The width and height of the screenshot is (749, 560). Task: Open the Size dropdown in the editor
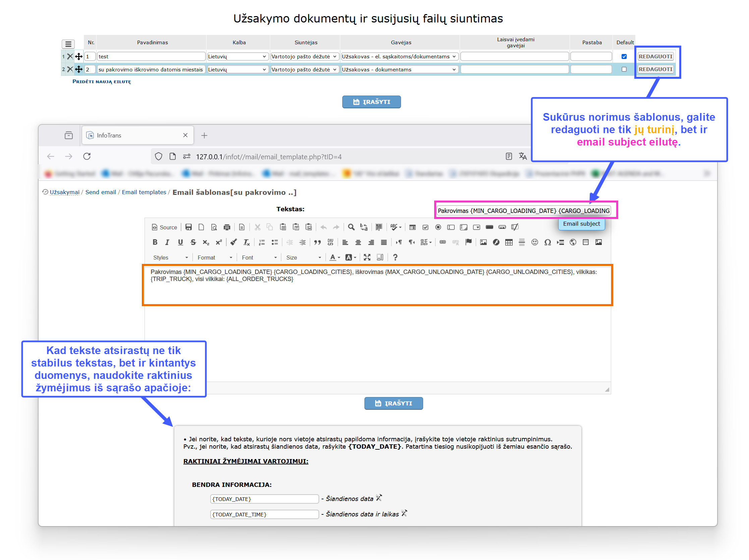coord(303,257)
